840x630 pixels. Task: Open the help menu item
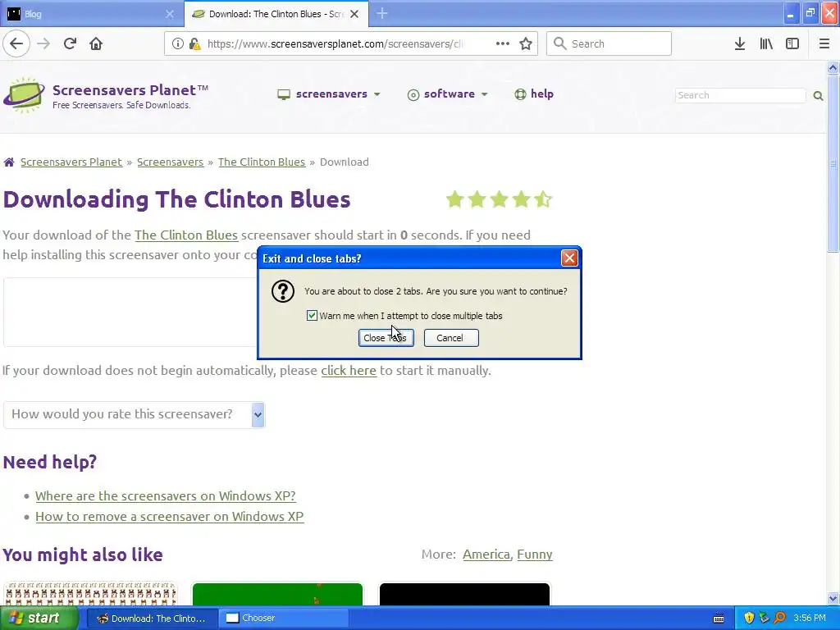(534, 94)
